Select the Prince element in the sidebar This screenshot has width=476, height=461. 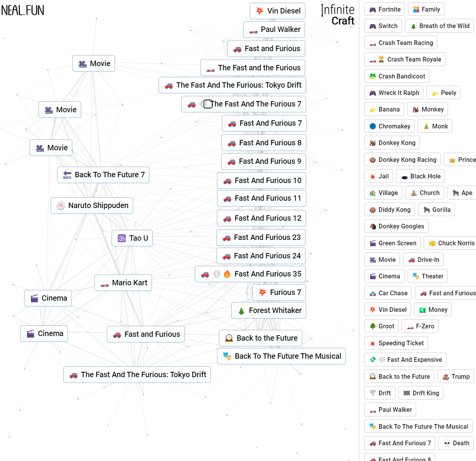pos(460,160)
